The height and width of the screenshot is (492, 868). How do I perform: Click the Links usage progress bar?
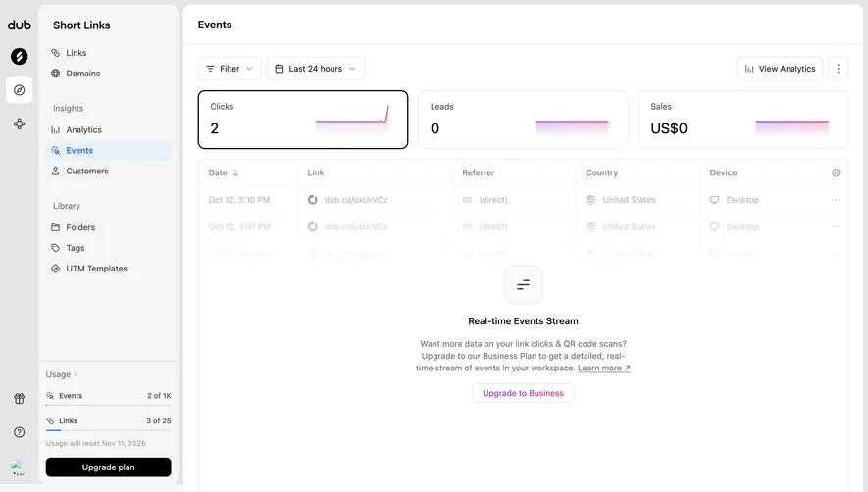point(109,430)
